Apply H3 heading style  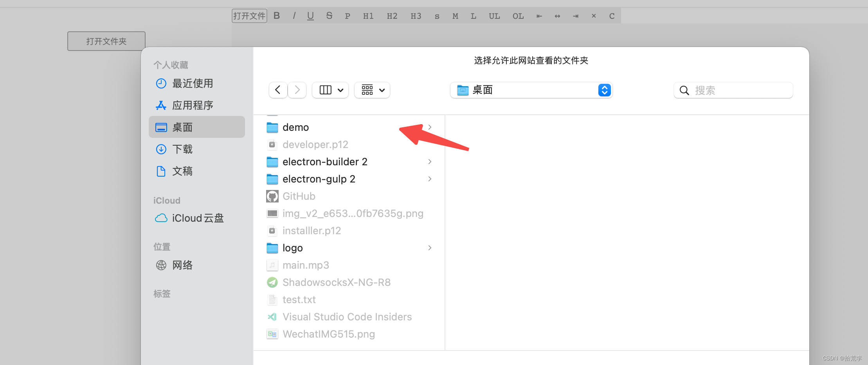(x=416, y=16)
